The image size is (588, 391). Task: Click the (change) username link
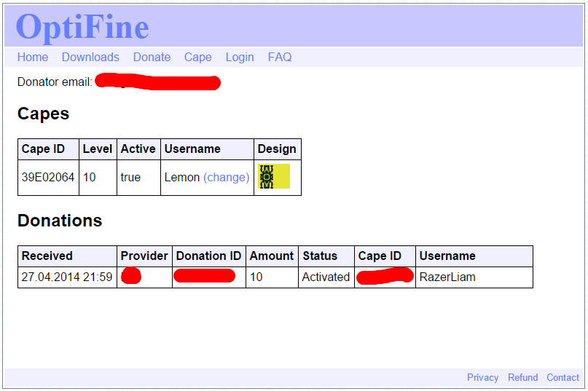pyautogui.click(x=227, y=178)
